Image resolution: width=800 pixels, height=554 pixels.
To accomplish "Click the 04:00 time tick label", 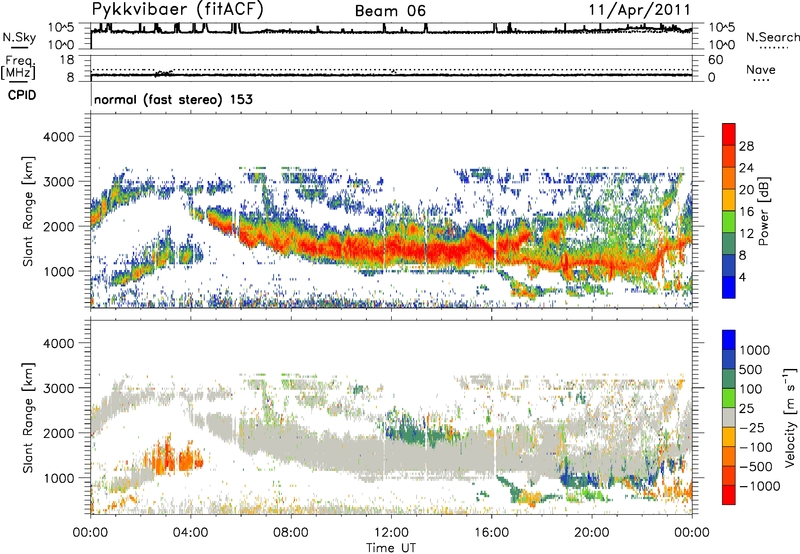I will [x=191, y=533].
